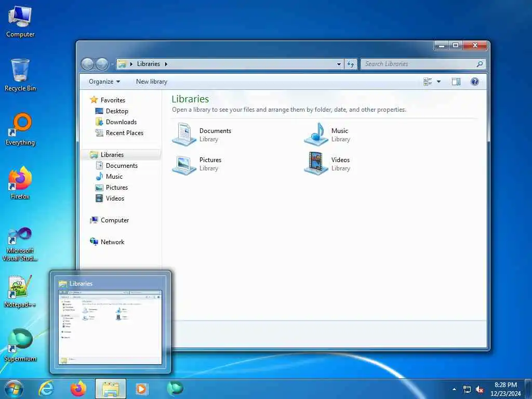
Task: Change your view icon in toolbar
Action: (x=428, y=82)
